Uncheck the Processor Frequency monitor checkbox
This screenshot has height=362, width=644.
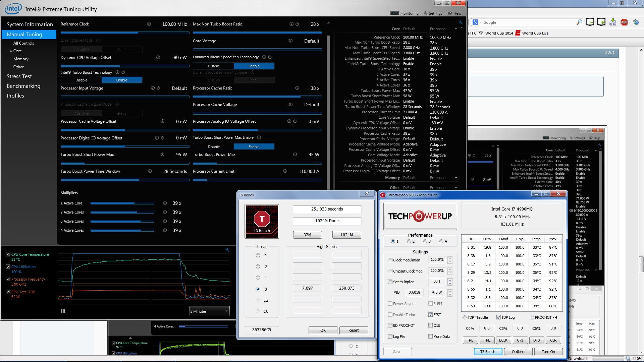pyautogui.click(x=8, y=279)
